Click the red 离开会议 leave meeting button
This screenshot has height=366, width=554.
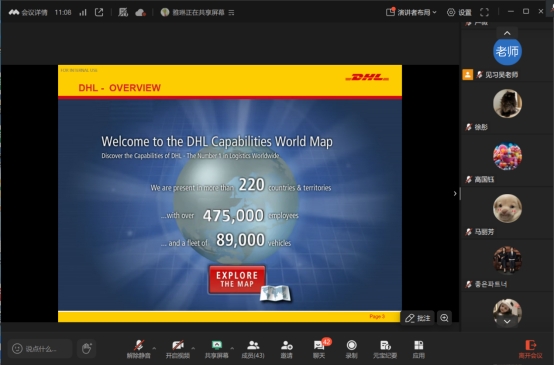click(530, 349)
